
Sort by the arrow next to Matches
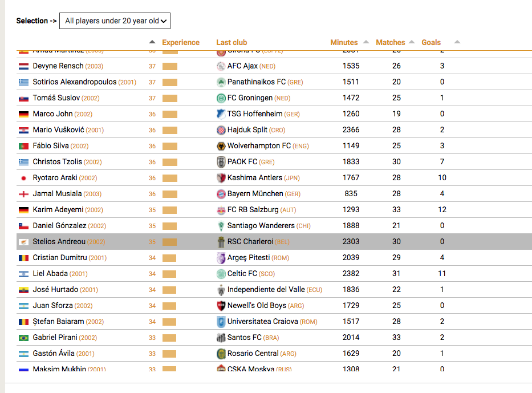pos(412,42)
